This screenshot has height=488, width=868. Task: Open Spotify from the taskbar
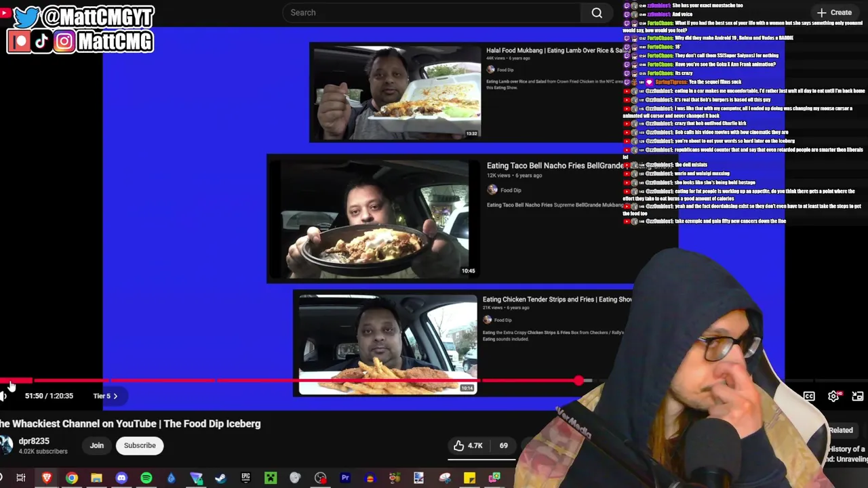tap(146, 479)
